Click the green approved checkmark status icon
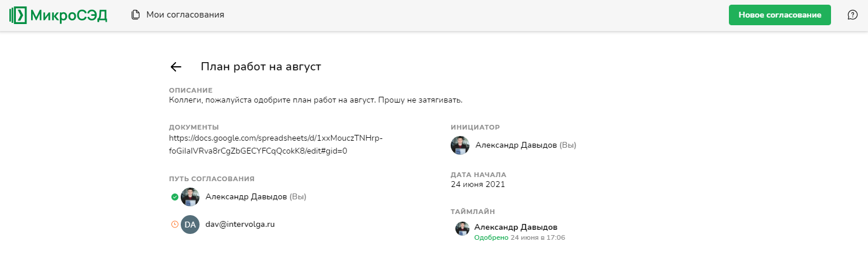Image resolution: width=868 pixels, height=265 pixels. 174,197
